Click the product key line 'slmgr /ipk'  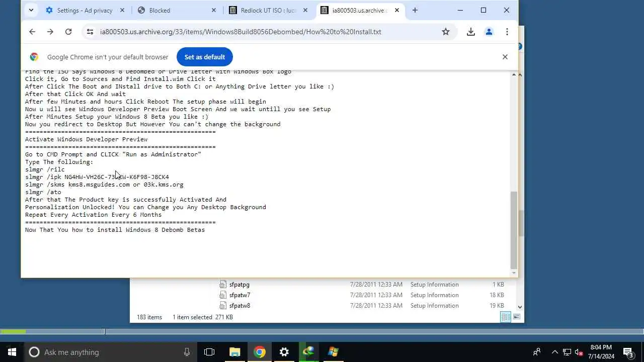(97, 177)
